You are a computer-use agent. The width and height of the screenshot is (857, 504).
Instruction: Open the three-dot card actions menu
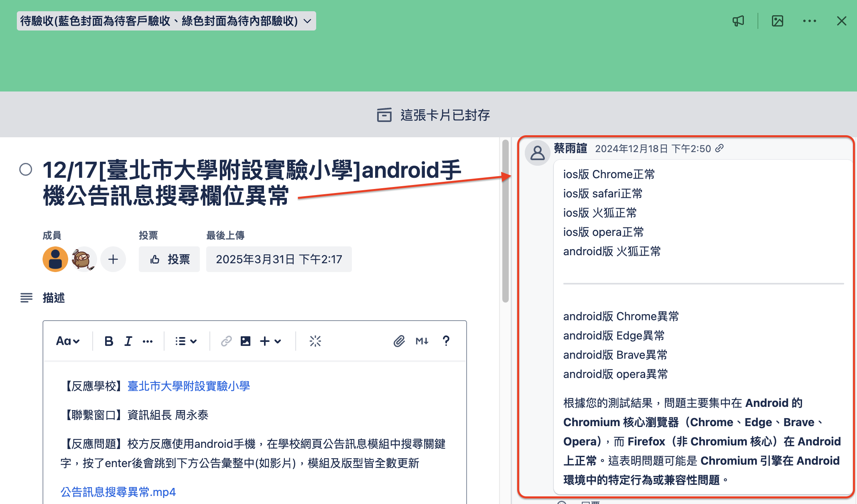tap(809, 21)
